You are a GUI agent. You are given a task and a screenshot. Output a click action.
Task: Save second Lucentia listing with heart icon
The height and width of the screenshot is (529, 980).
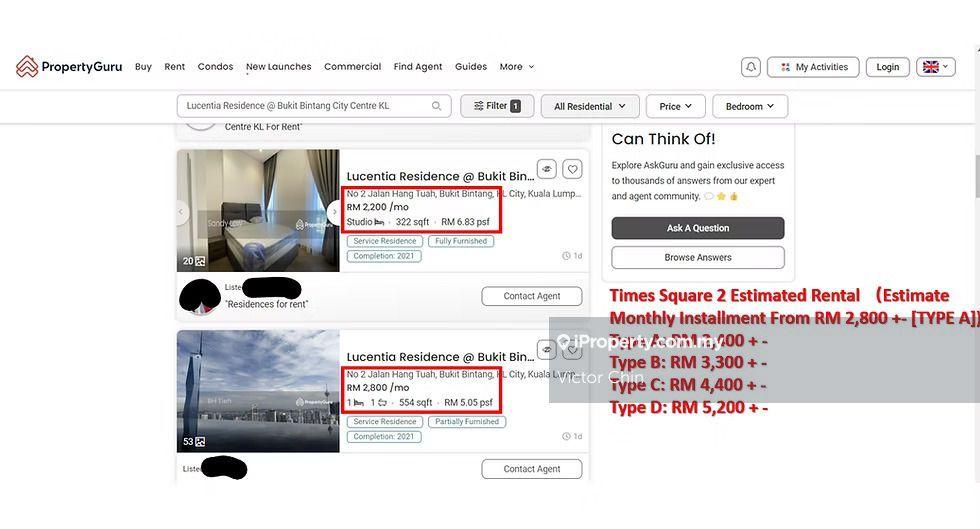point(572,350)
